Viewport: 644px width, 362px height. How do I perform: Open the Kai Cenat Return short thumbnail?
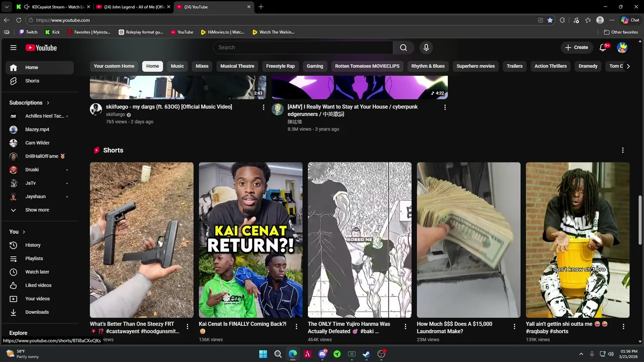point(251,240)
